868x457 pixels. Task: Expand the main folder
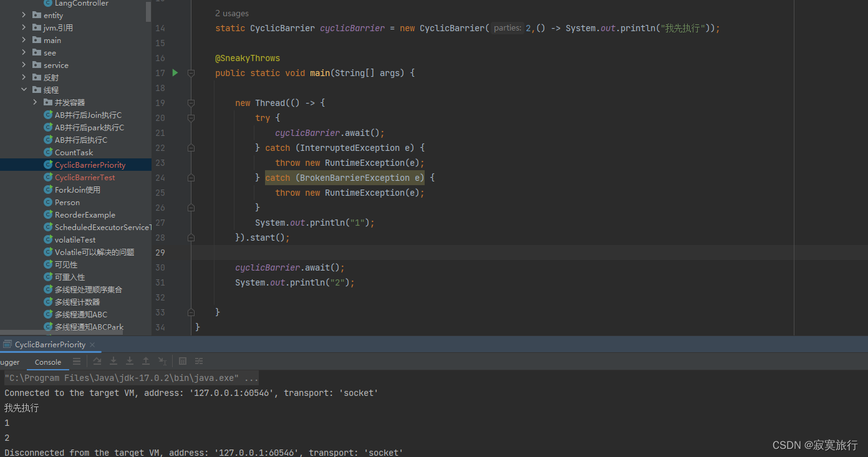coord(24,40)
